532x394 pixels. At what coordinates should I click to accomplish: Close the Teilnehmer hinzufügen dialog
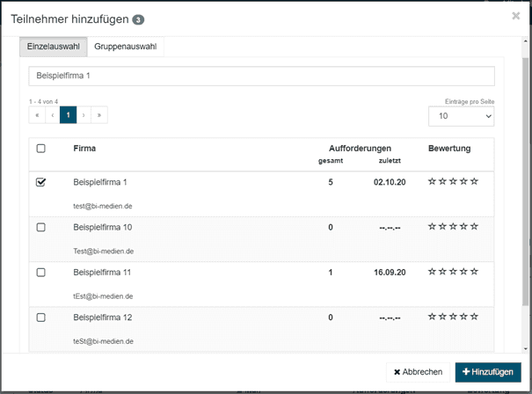(515, 16)
